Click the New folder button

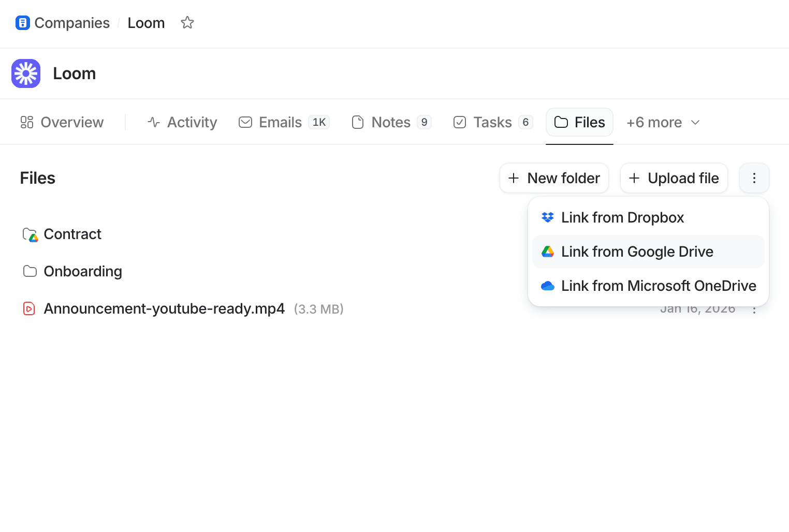(554, 178)
